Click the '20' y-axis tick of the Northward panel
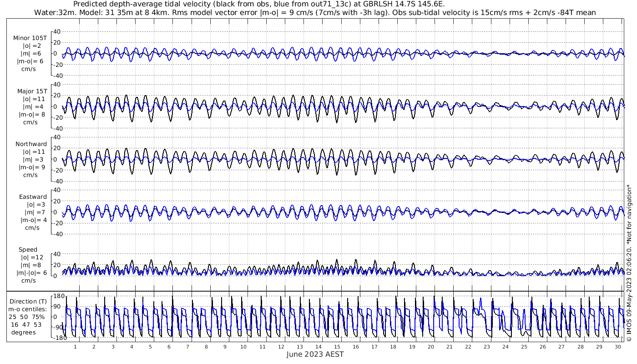 point(56,148)
